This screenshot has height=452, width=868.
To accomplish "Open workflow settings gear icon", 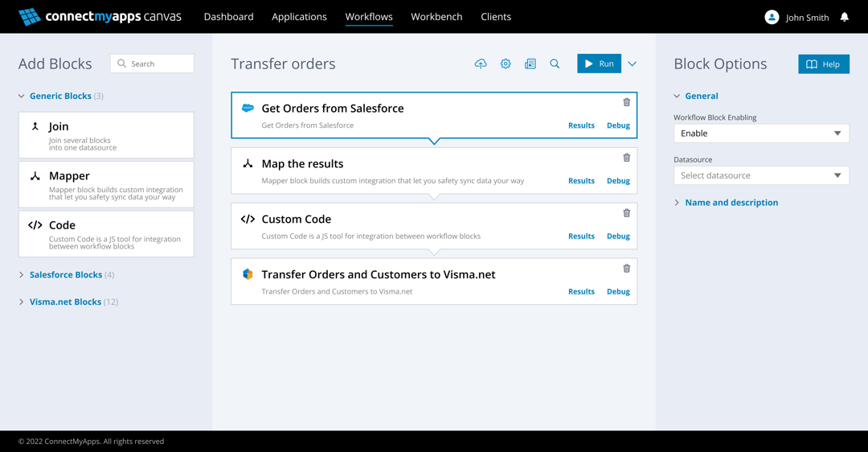I will click(x=506, y=64).
